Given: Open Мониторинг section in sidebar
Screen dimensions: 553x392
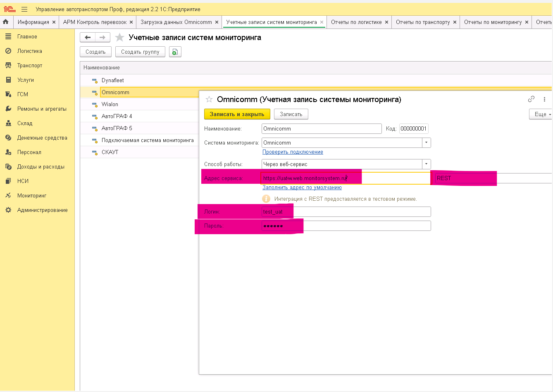Looking at the screenshot, I should [x=32, y=195].
